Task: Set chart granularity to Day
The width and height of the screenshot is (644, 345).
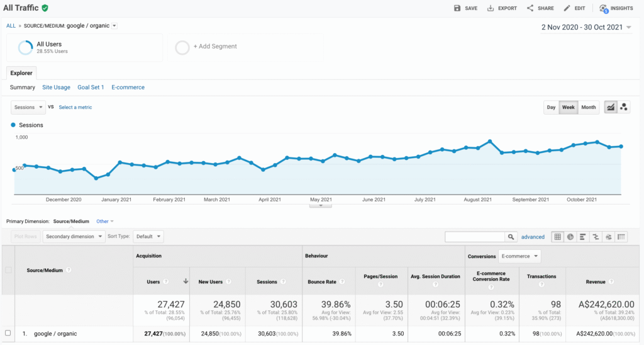Action: [551, 107]
